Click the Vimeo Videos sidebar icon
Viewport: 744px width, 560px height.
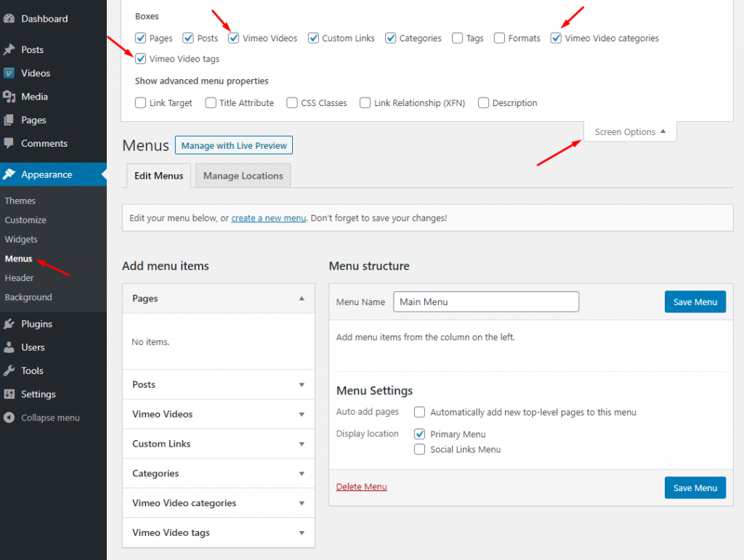coord(9,73)
